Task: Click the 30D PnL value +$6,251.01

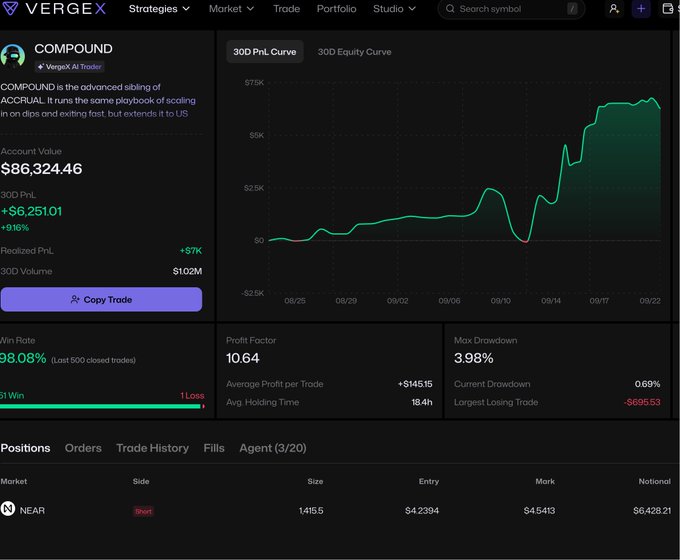Action: (x=31, y=211)
